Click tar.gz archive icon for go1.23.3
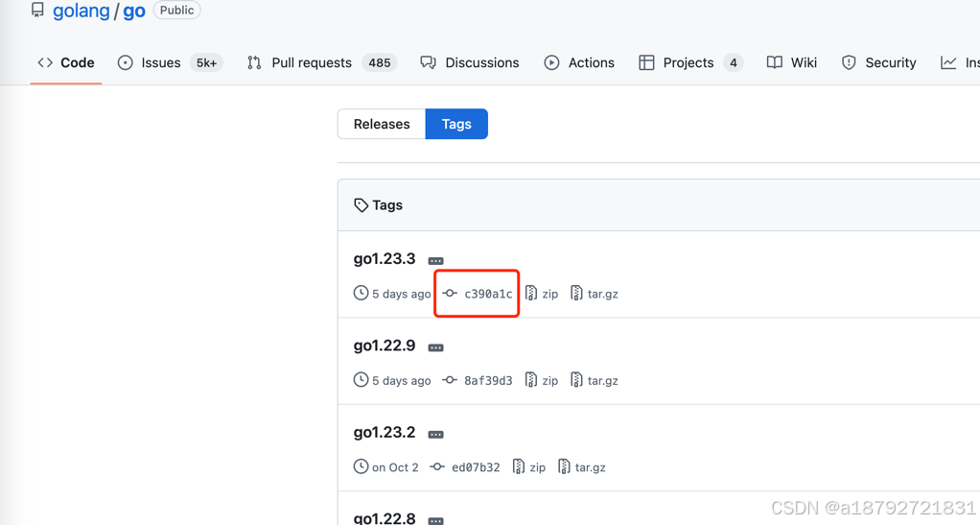Image resolution: width=980 pixels, height=525 pixels. coord(576,293)
